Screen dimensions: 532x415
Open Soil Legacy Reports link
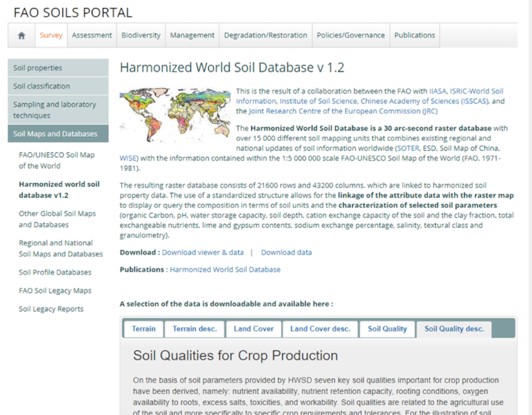click(51, 309)
